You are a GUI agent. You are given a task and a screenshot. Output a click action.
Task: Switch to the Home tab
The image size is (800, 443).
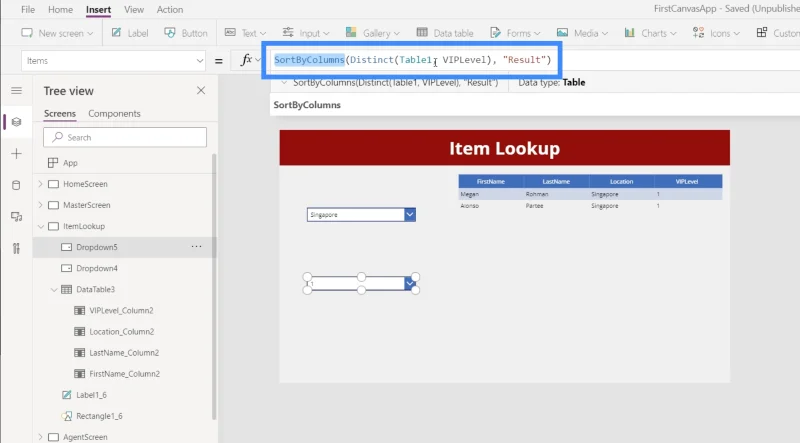tap(60, 9)
